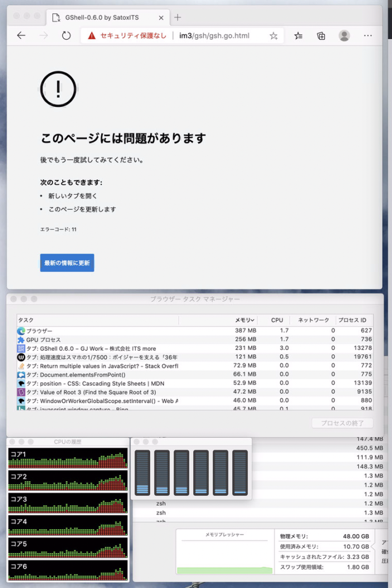Sort by the CPU column header

coord(277,320)
